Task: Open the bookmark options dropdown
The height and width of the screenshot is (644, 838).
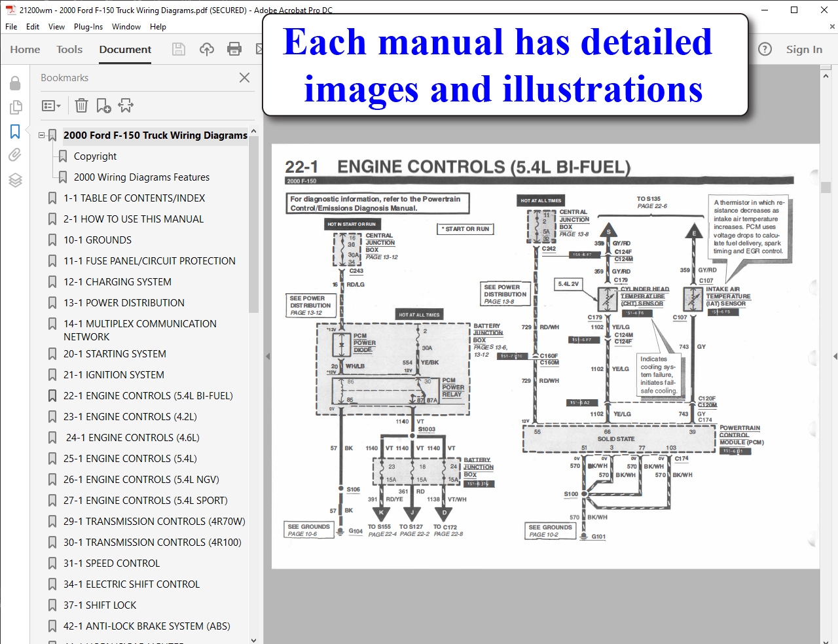Action: tap(51, 105)
